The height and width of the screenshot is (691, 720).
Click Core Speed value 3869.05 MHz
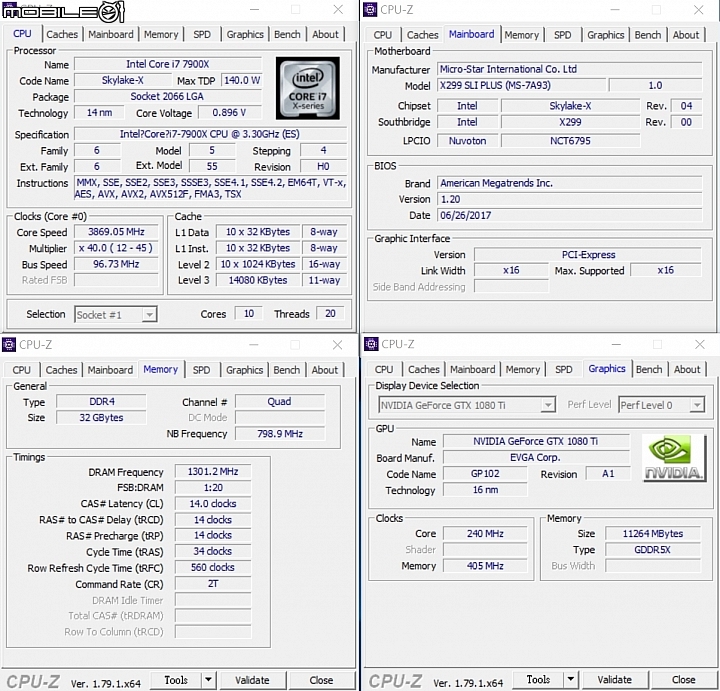coord(116,232)
